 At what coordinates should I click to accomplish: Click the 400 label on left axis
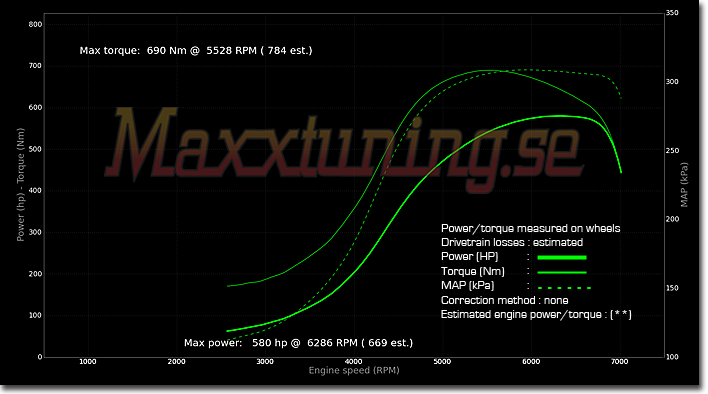tap(35, 190)
